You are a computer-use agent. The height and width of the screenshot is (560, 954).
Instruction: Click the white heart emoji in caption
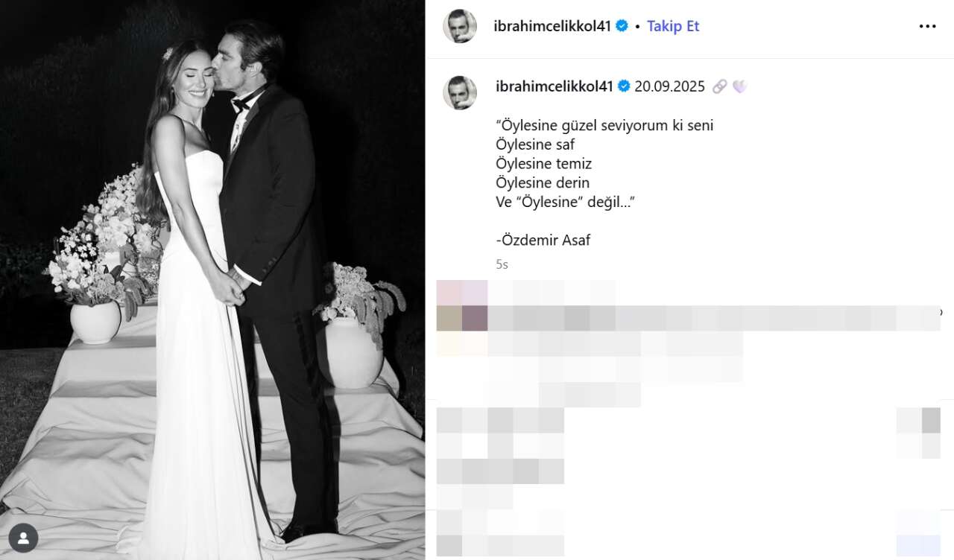(739, 86)
